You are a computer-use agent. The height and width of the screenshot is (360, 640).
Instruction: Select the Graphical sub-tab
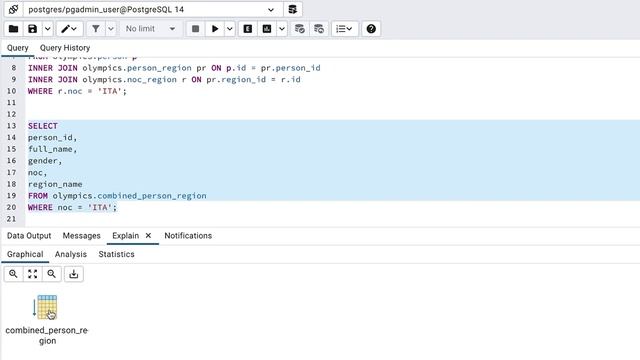(x=25, y=254)
